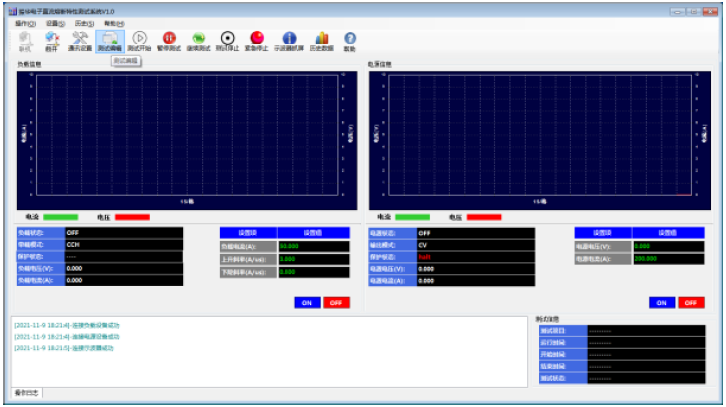Image resolution: width=726 pixels, height=407 pixels.
Task: Turn ON the load in left panel
Action: (x=307, y=302)
